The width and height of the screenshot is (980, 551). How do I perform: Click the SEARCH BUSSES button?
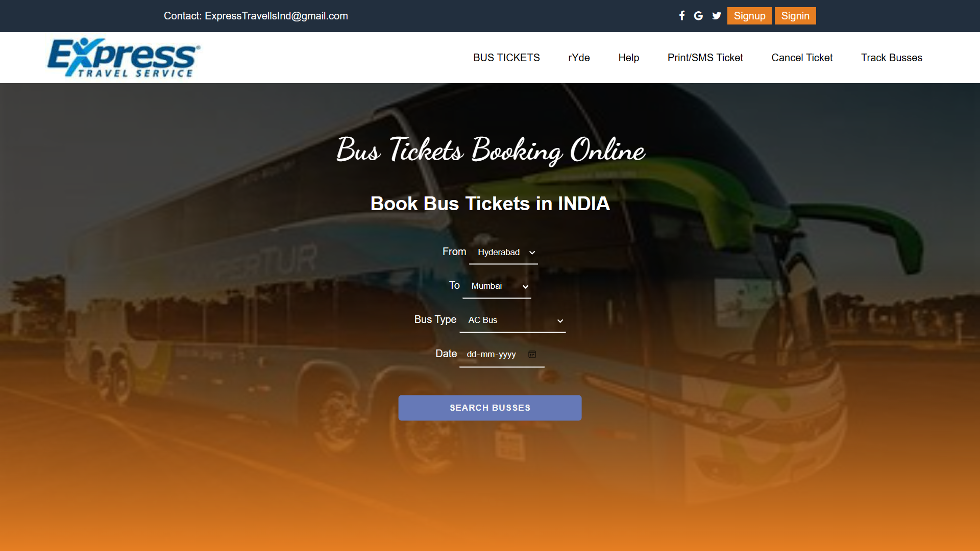[x=490, y=408]
